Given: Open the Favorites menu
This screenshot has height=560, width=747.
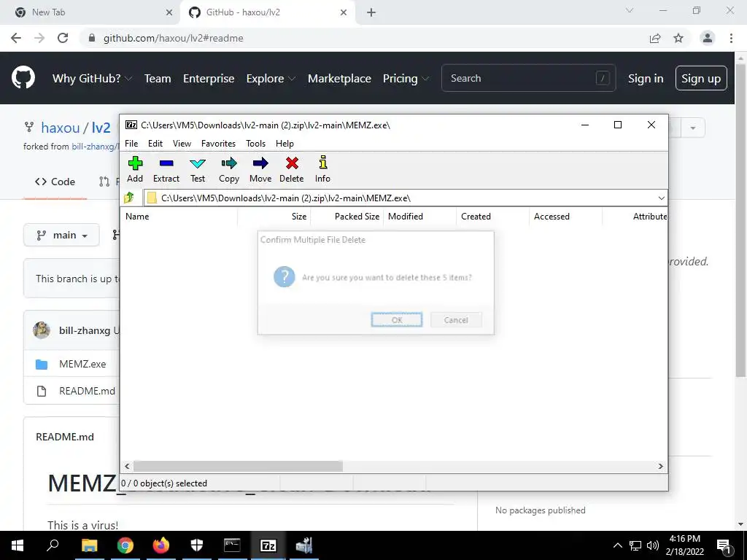Looking at the screenshot, I should click(218, 144).
